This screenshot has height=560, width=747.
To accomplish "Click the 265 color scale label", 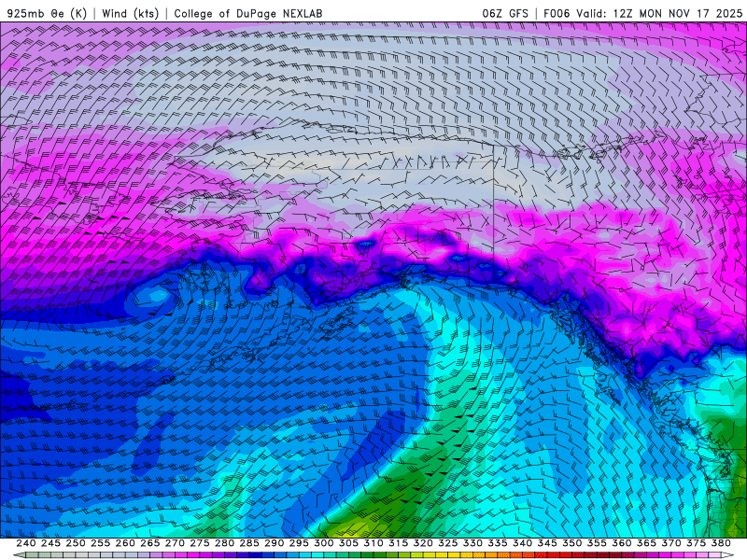I will point(149,543).
